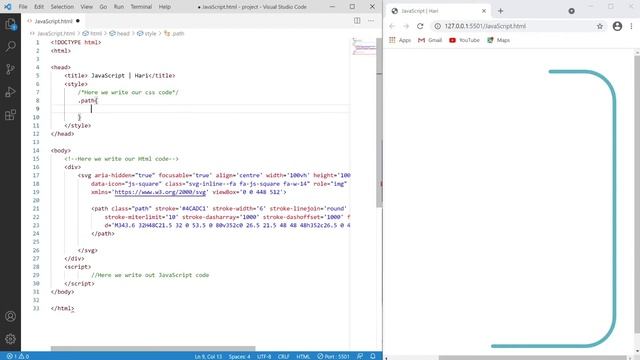Open Run and Debug view
Image resolution: width=640 pixels, height=360 pixels.
10,92
